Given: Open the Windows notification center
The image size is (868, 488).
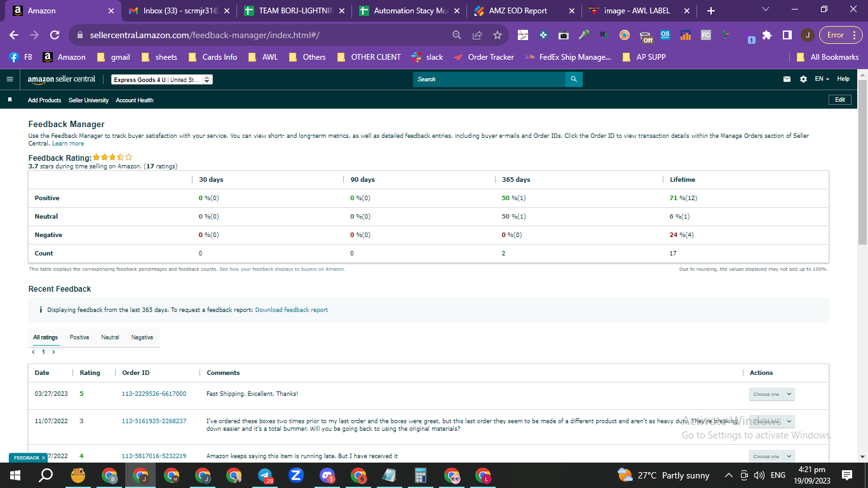Looking at the screenshot, I should pyautogui.click(x=847, y=475).
